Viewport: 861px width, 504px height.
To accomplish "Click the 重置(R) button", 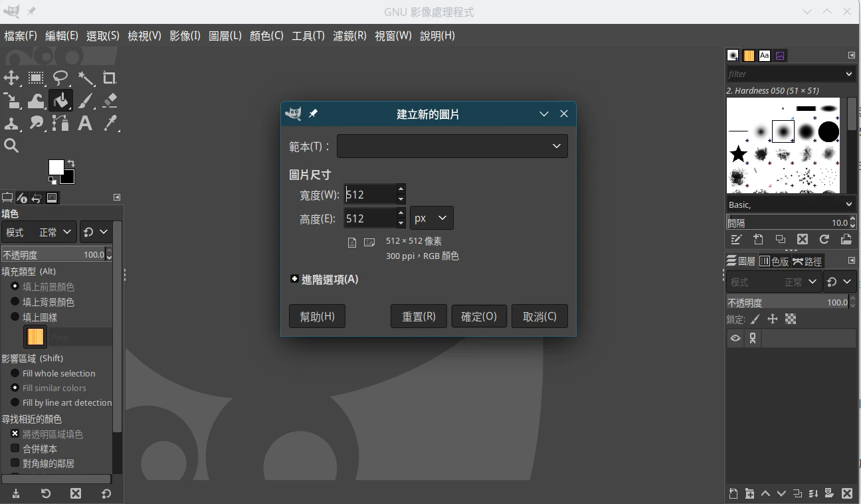I will pos(419,317).
